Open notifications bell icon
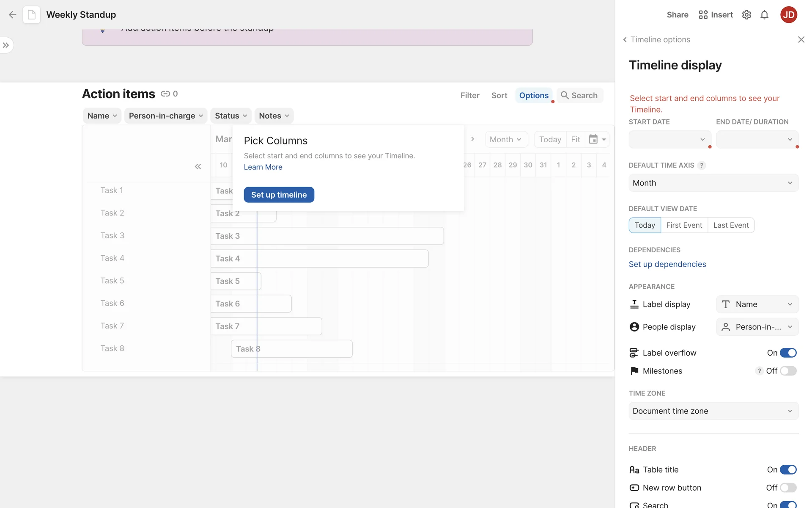The image size is (812, 508). pyautogui.click(x=764, y=15)
